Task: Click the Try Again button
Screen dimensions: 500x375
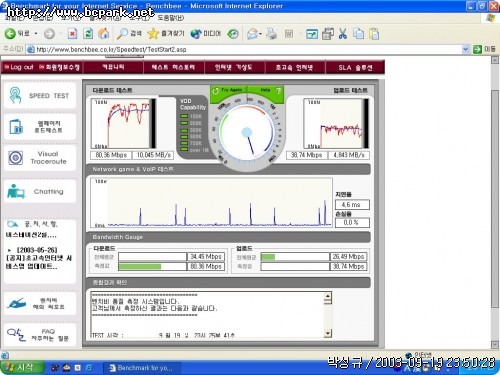Action: pos(228,90)
